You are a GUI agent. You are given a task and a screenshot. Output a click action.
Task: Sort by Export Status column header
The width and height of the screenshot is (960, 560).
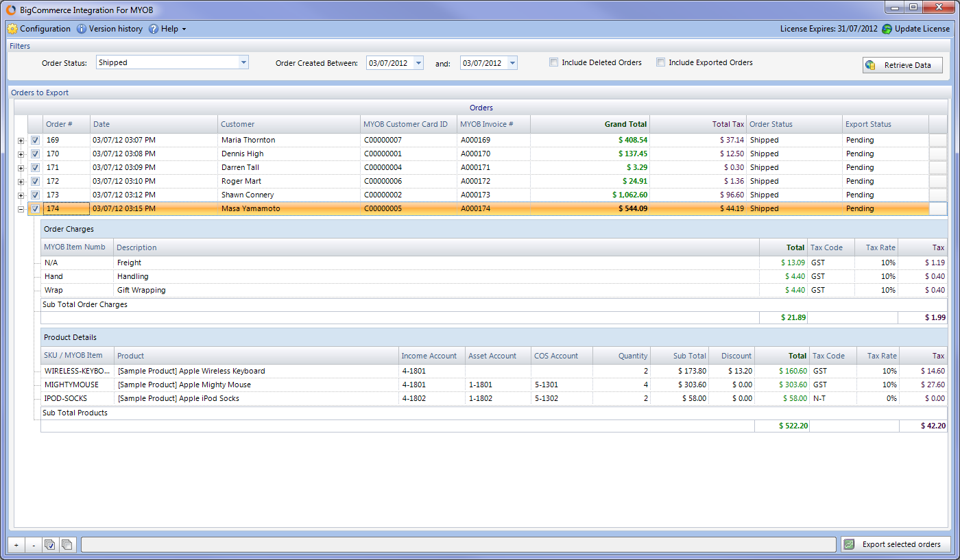coord(885,124)
